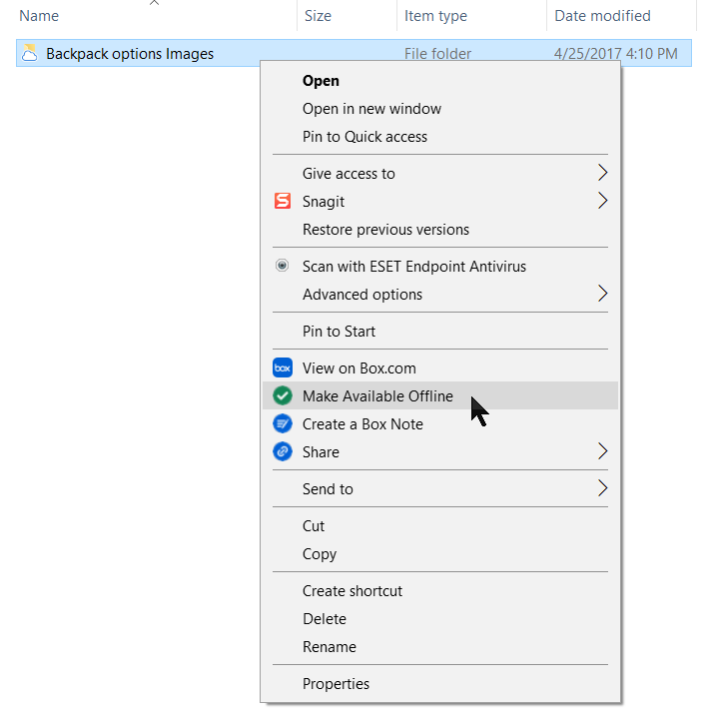Expand the Send to submenu arrow
The width and height of the screenshot is (715, 728).
[602, 489]
